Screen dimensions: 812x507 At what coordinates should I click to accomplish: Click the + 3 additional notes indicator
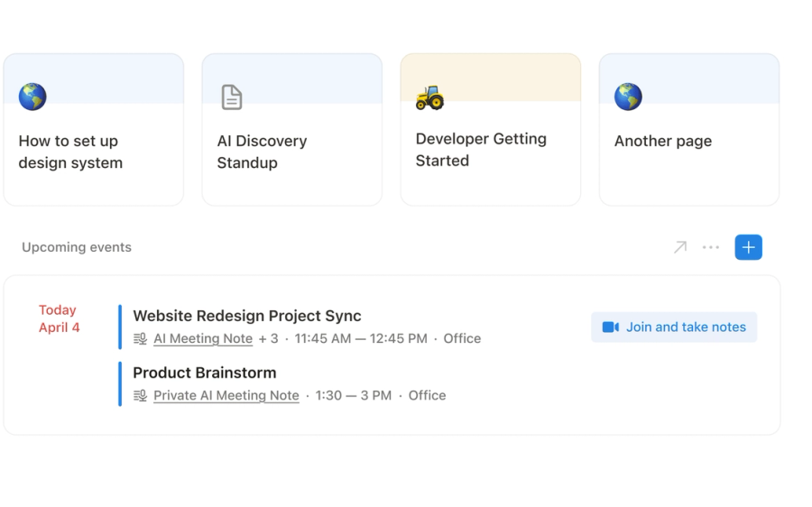point(268,338)
